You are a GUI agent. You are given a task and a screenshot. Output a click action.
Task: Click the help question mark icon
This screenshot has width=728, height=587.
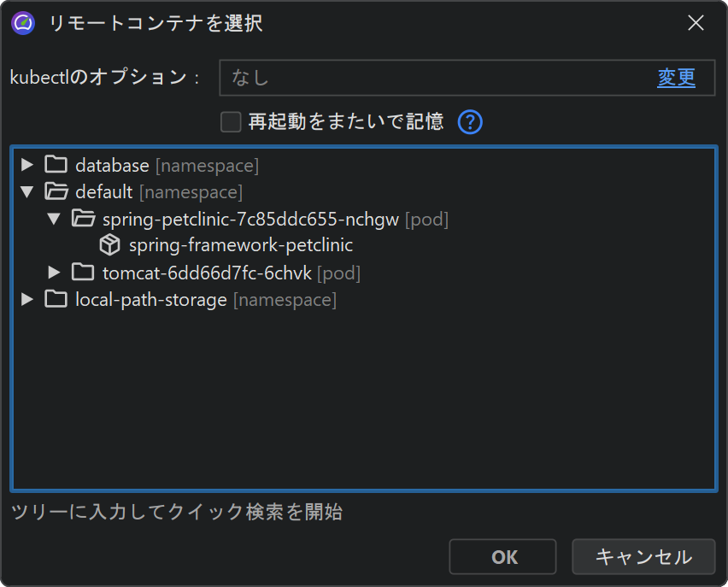[470, 122]
